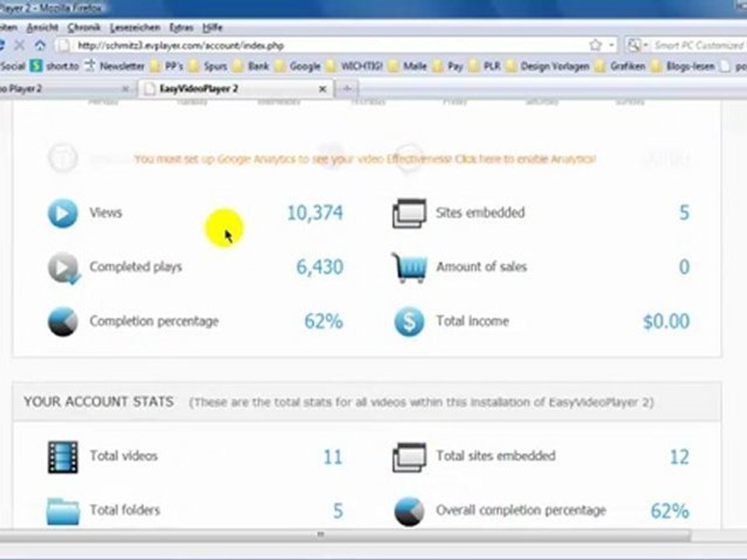Open the Extras menu

point(181,28)
